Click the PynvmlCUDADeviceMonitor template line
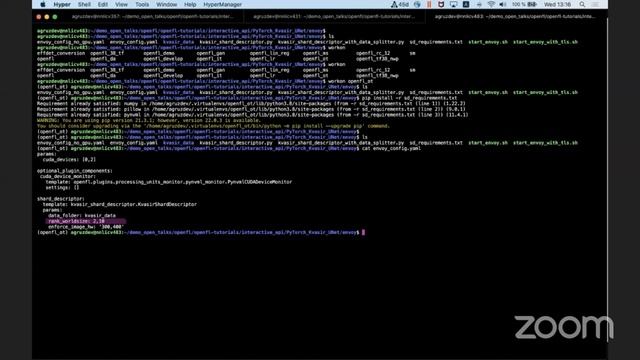Viewport: 640px width, 360px height. [x=169, y=182]
